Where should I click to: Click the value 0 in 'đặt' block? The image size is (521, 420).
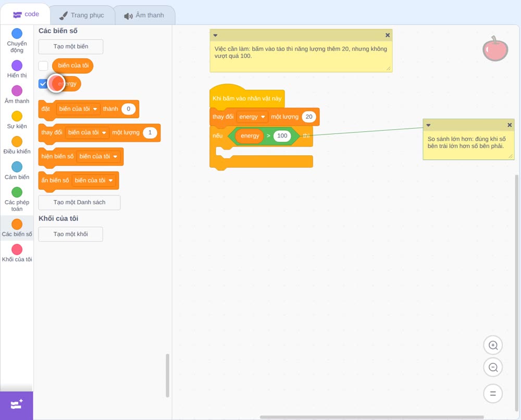tap(129, 109)
